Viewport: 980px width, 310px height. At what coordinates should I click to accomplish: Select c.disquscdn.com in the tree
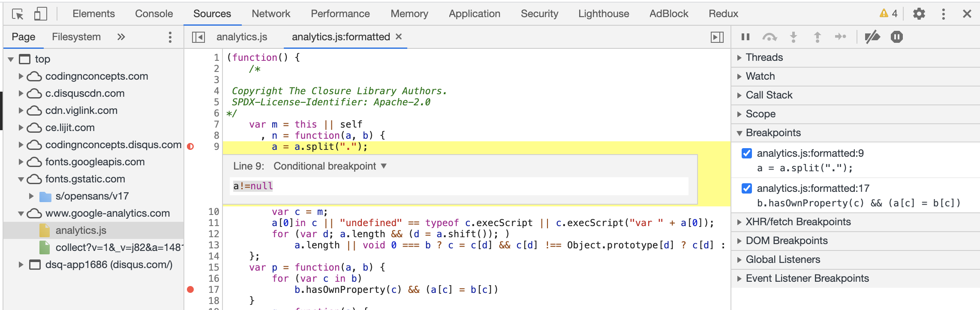click(85, 93)
